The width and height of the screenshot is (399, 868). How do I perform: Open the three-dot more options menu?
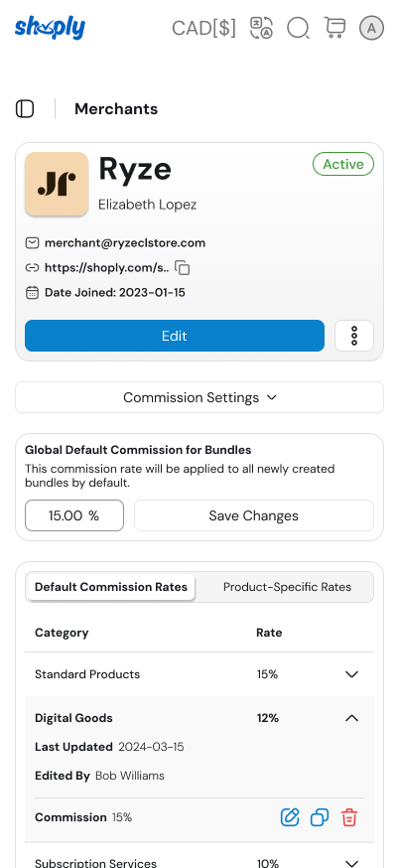(x=354, y=336)
